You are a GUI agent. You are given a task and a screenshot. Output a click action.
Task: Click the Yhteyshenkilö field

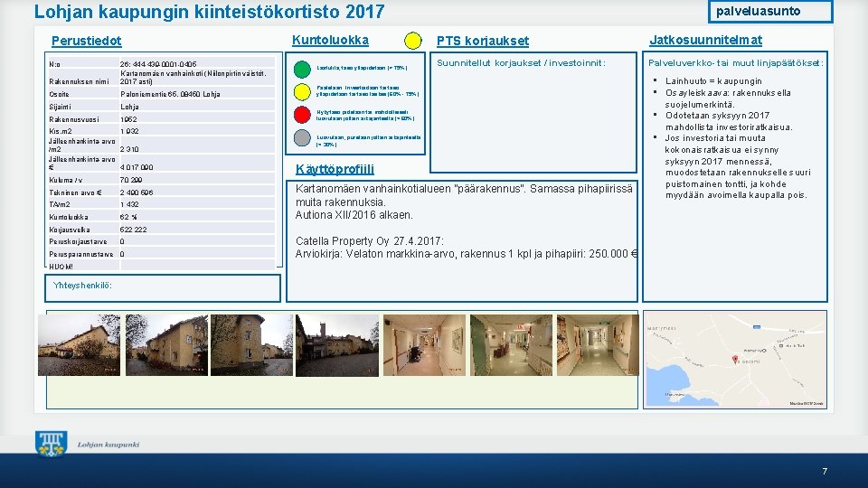click(x=163, y=288)
